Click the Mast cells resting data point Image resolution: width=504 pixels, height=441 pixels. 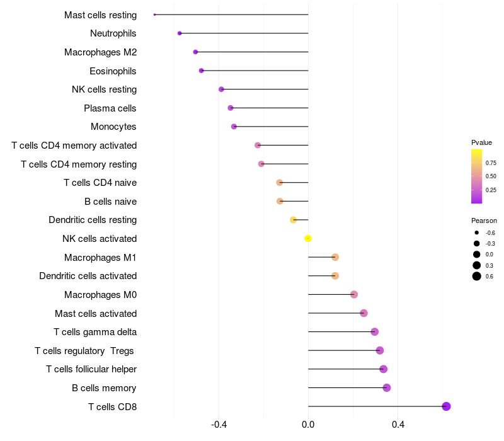pos(154,14)
